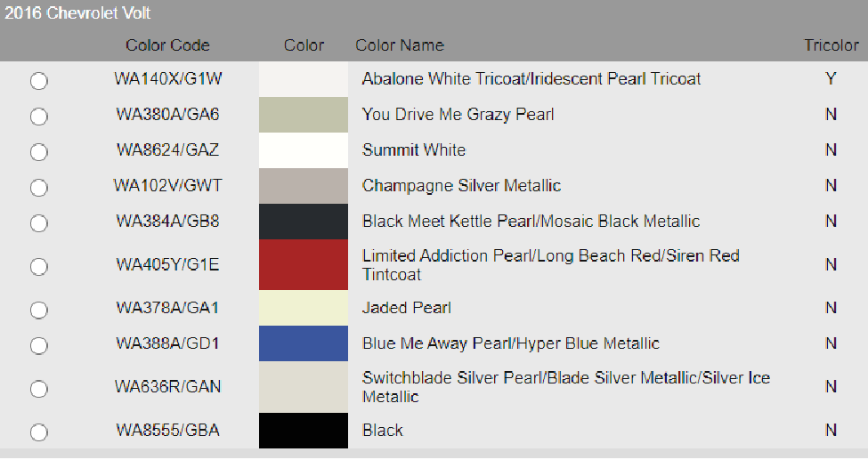Click the Champagne Silver Metallic swatch
The image size is (868, 460).
point(304,185)
